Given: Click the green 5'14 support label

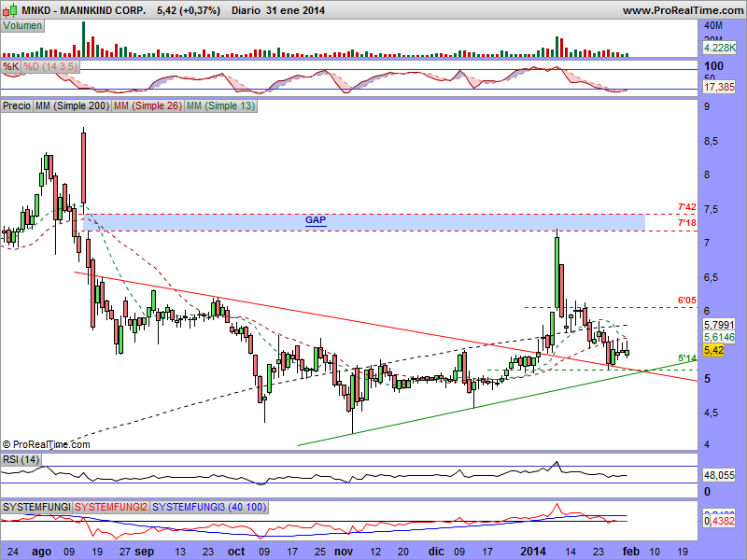Looking at the screenshot, I should [687, 358].
